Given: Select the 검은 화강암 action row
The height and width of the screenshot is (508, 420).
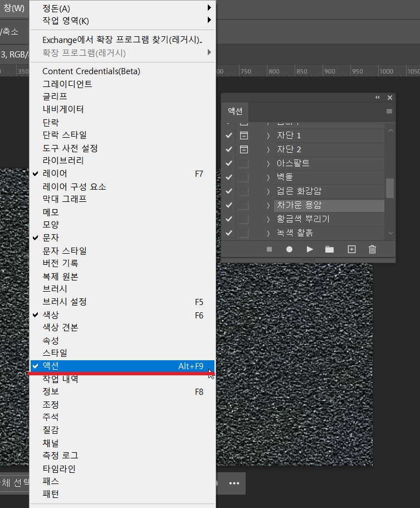Looking at the screenshot, I should click(329, 191).
